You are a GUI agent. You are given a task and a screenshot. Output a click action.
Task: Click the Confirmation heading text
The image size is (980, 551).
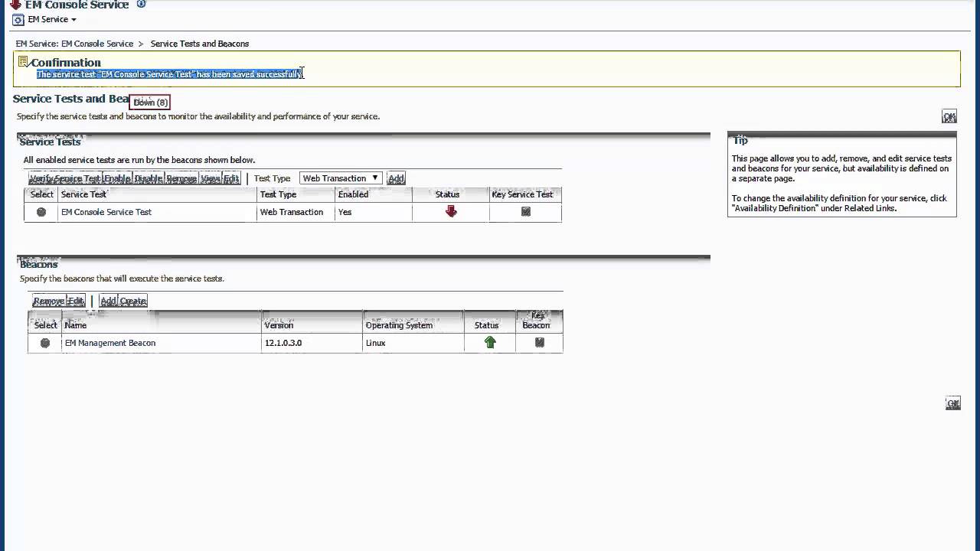click(x=66, y=63)
